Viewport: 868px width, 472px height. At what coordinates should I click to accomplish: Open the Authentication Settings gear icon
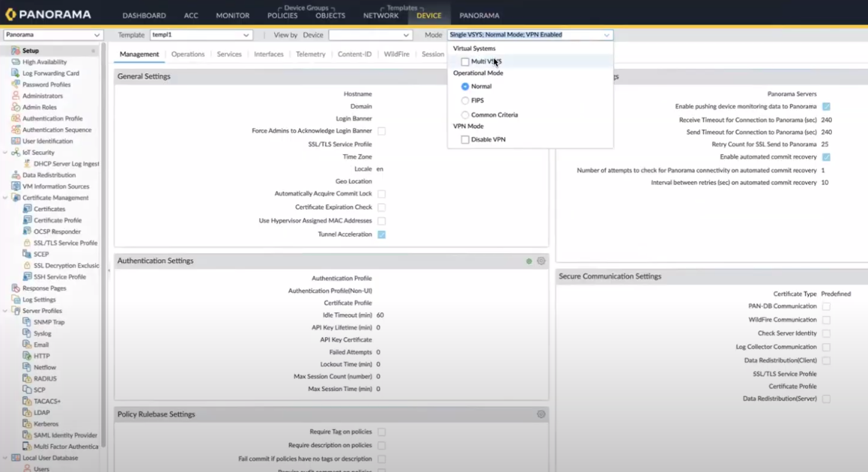(541, 261)
